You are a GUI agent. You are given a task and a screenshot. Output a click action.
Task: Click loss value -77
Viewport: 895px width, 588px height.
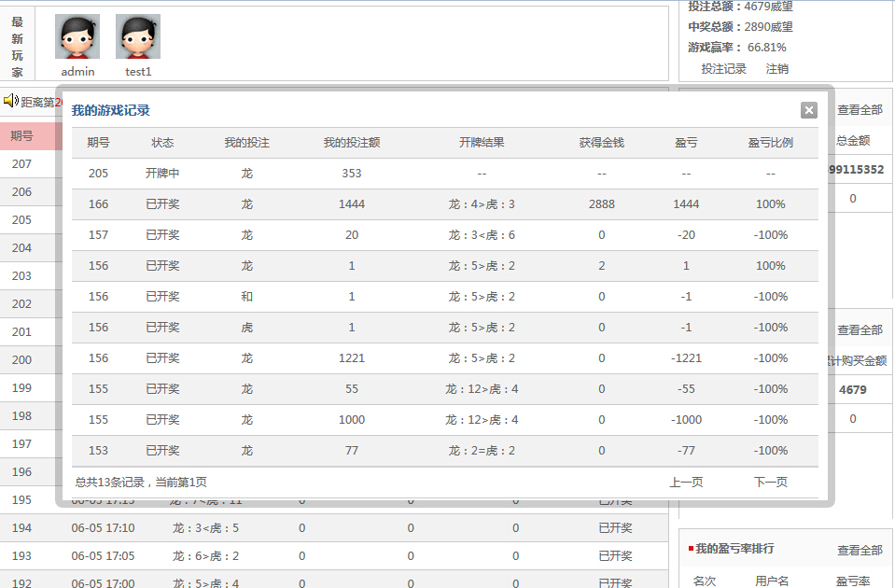(x=686, y=451)
